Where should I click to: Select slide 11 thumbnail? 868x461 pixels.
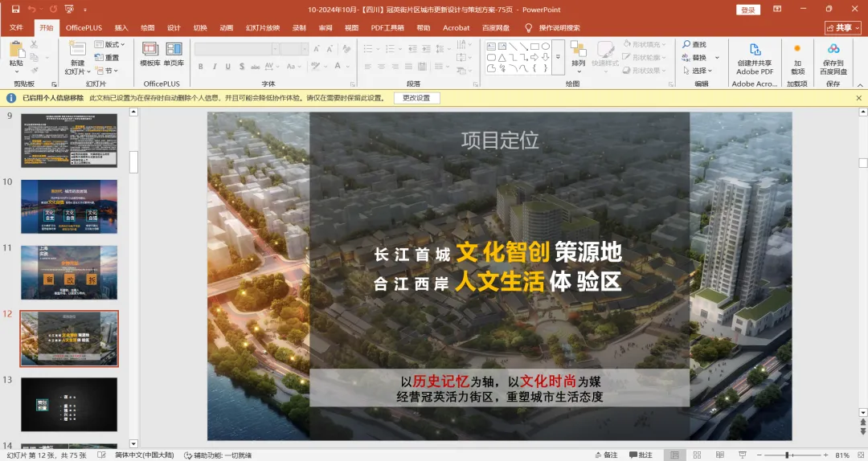coord(69,272)
